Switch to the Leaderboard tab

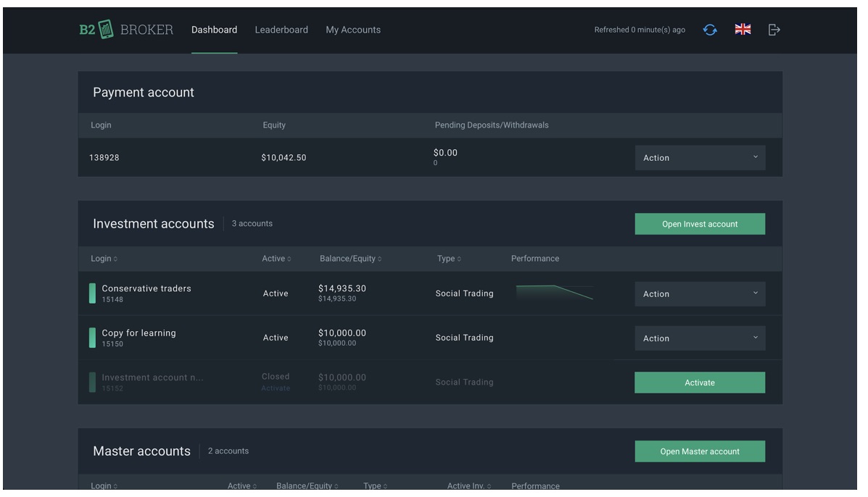pyautogui.click(x=281, y=30)
